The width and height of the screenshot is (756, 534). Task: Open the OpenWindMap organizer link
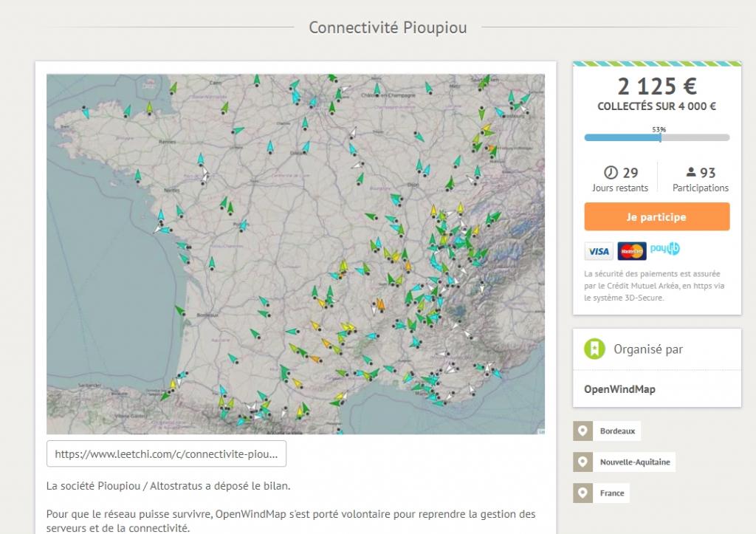pos(619,389)
